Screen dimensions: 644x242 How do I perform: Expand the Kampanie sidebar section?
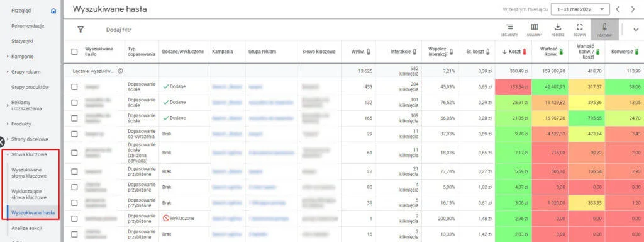point(8,56)
